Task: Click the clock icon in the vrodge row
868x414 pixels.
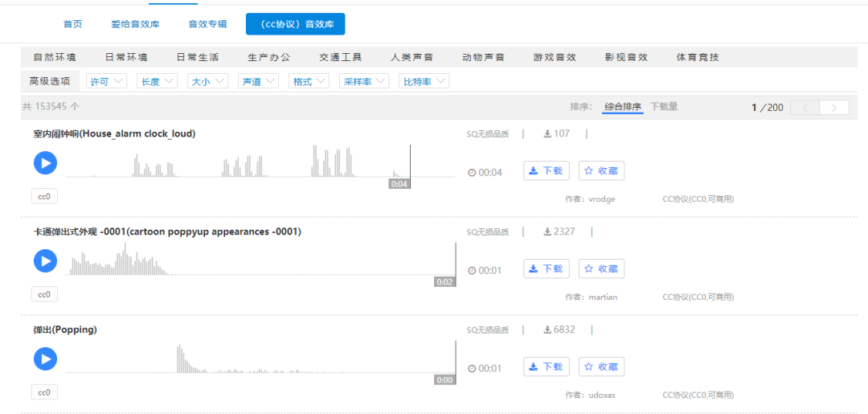Action: [x=472, y=173]
